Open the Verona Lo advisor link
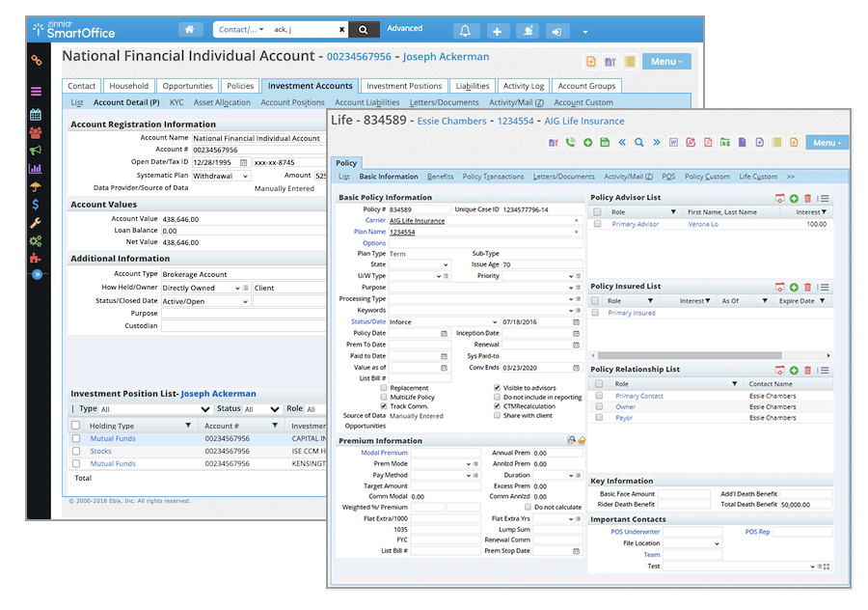Image resolution: width=868 pixels, height=610 pixels. pyautogui.click(x=703, y=224)
